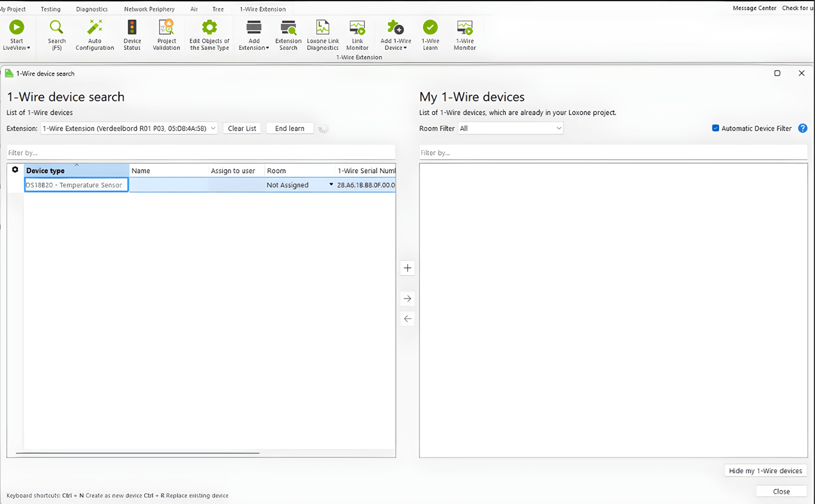Switch to My Project tab
Image resolution: width=815 pixels, height=504 pixels.
(13, 9)
